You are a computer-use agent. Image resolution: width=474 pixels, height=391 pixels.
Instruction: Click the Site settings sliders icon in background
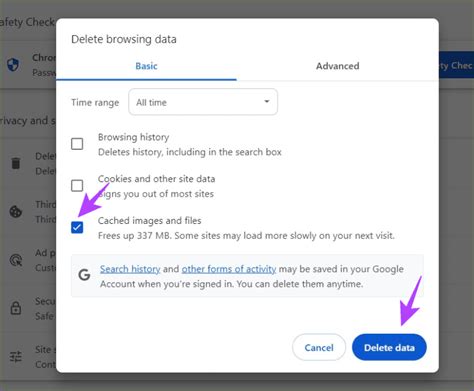[16, 357]
